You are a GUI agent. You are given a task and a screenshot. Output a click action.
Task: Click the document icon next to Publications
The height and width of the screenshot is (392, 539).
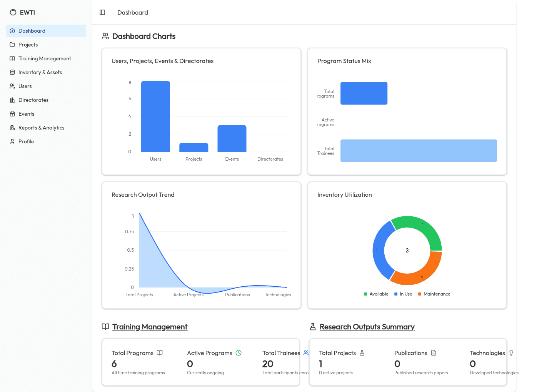pos(434,353)
